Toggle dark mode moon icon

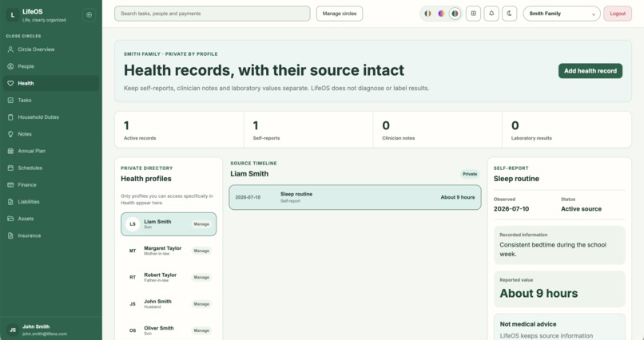[x=509, y=14]
